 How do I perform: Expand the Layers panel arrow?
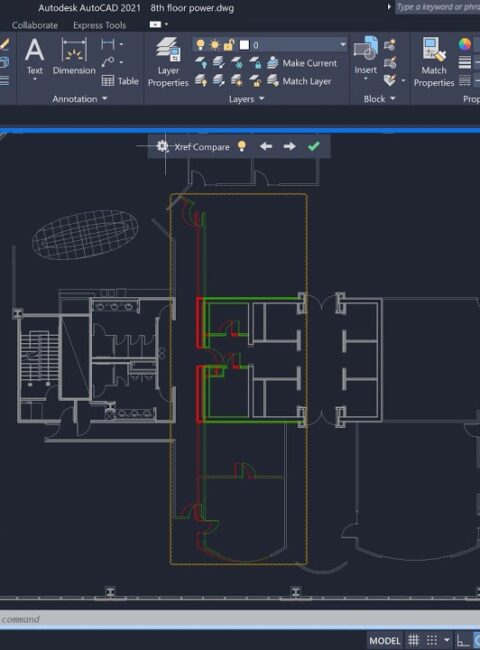(262, 99)
